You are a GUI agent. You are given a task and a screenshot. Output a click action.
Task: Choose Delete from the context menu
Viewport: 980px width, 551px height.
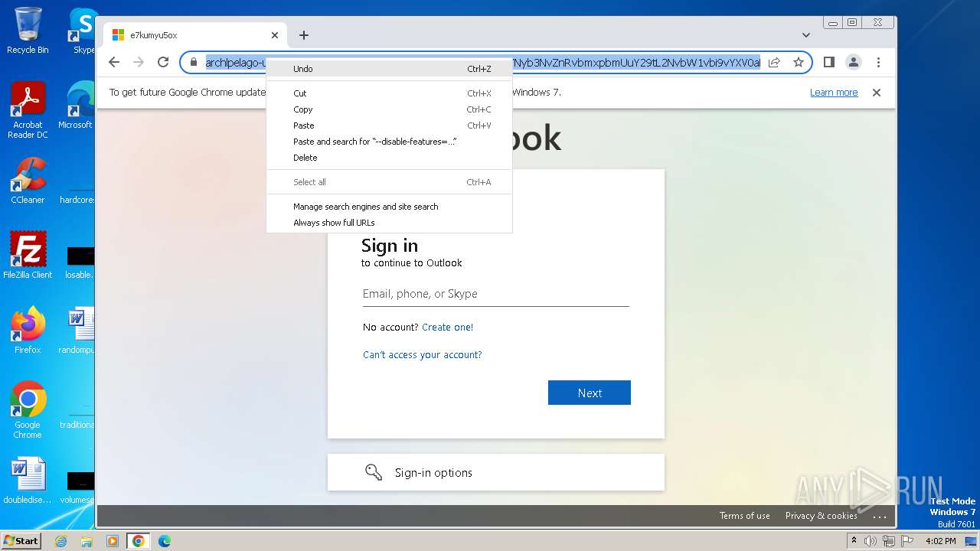point(389,158)
